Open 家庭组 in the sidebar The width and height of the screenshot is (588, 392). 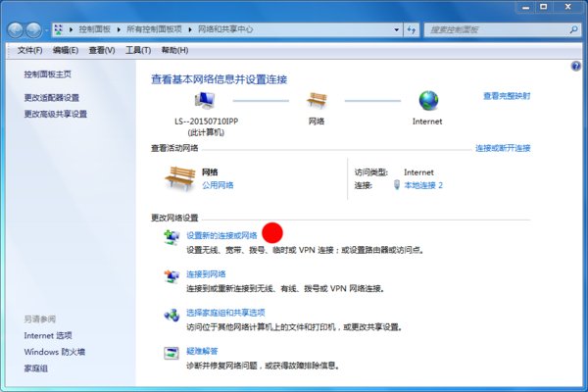pyautogui.click(x=36, y=368)
